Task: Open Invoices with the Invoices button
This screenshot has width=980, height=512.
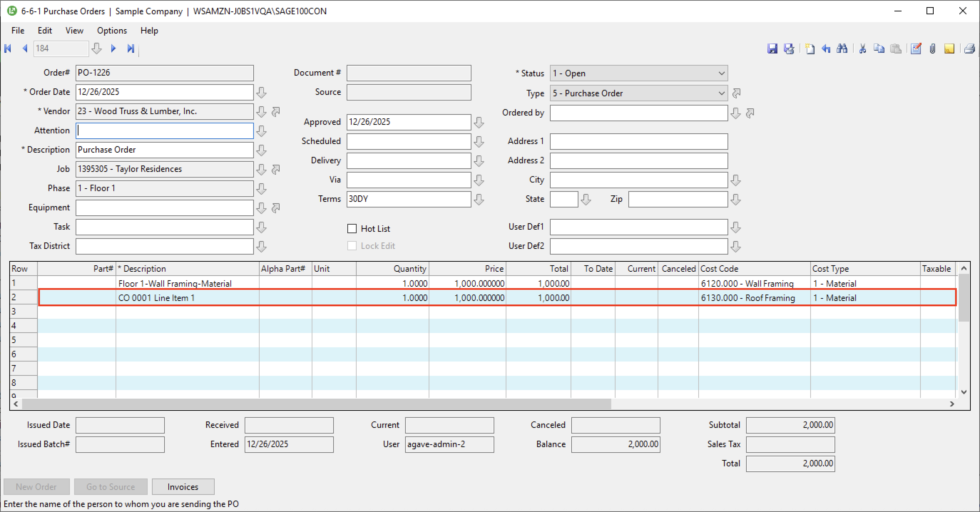Action: [x=183, y=487]
